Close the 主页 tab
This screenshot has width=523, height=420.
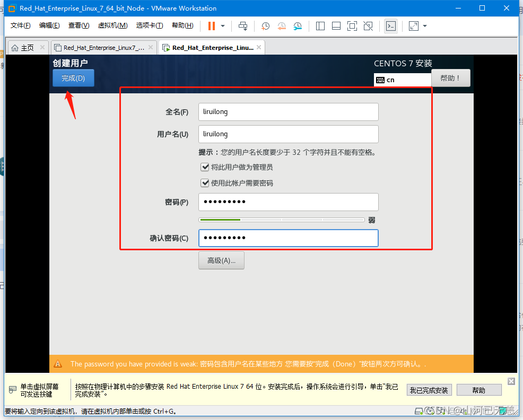click(x=42, y=47)
